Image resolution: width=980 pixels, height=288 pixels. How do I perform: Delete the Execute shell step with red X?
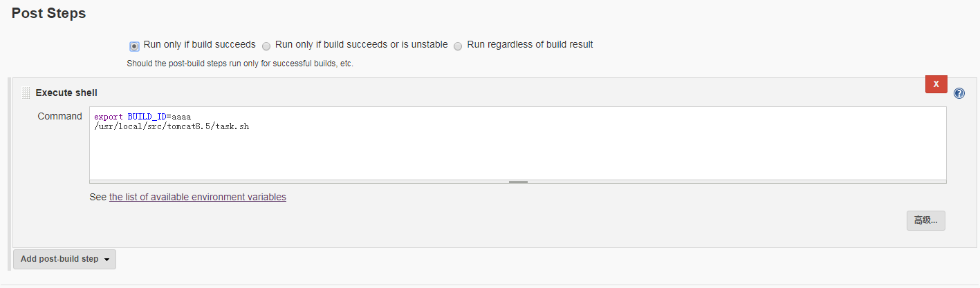[936, 84]
